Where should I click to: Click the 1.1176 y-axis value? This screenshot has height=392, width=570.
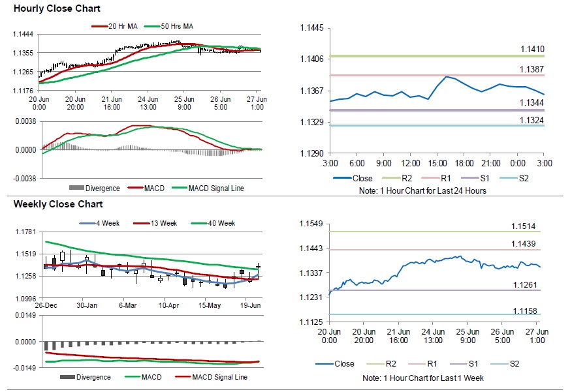(x=23, y=91)
